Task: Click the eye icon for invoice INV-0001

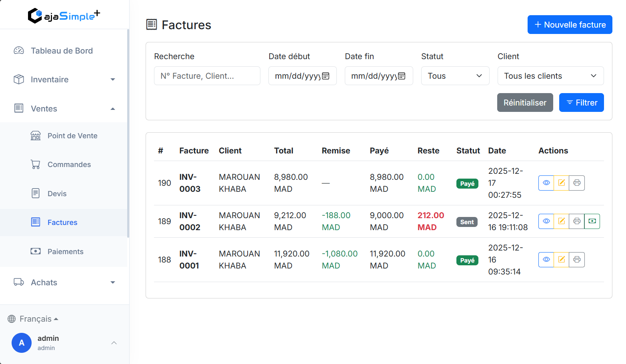Action: [x=546, y=260]
